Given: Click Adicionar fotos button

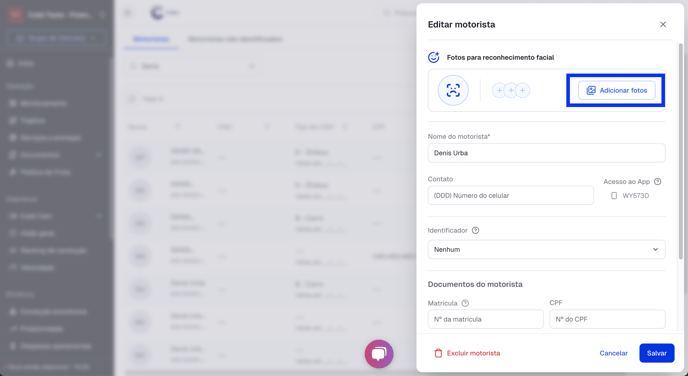Looking at the screenshot, I should [616, 90].
